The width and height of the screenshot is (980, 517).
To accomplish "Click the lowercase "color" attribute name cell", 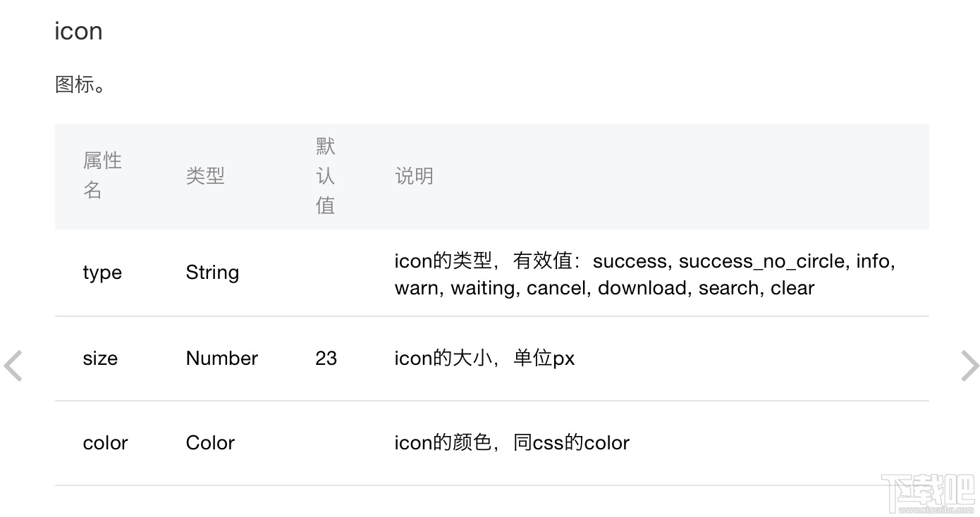I will coord(105,443).
